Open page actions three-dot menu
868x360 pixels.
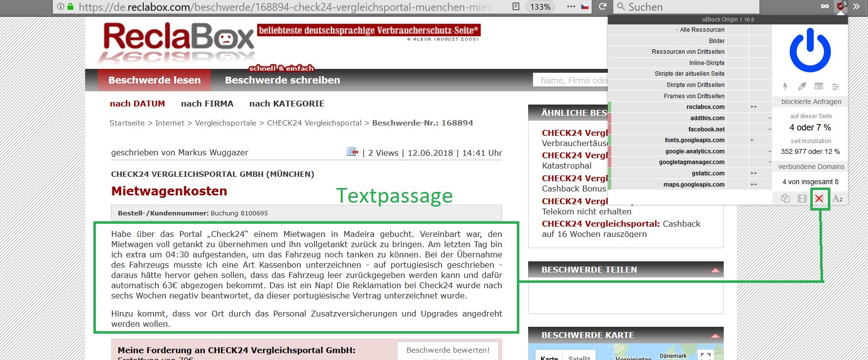pyautogui.click(x=571, y=6)
